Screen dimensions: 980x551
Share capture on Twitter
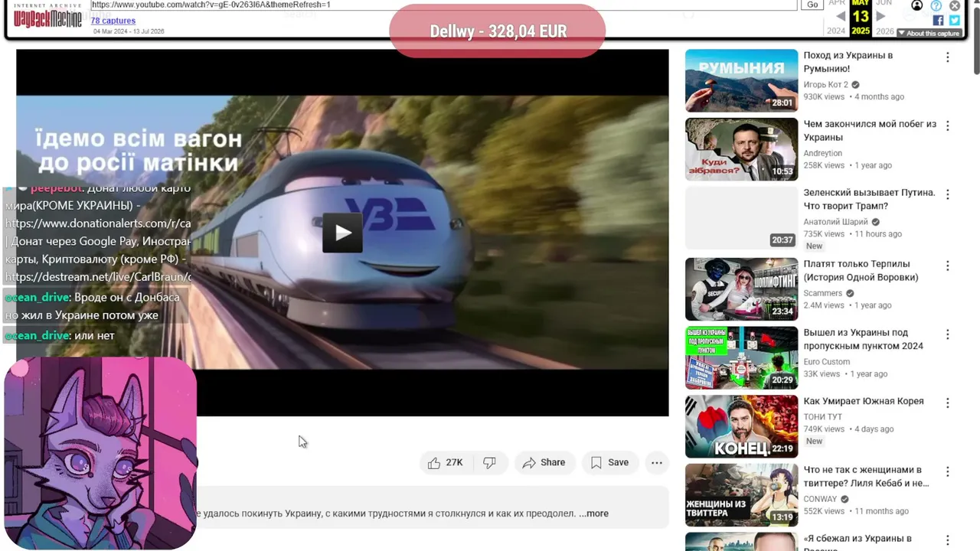[x=954, y=21]
